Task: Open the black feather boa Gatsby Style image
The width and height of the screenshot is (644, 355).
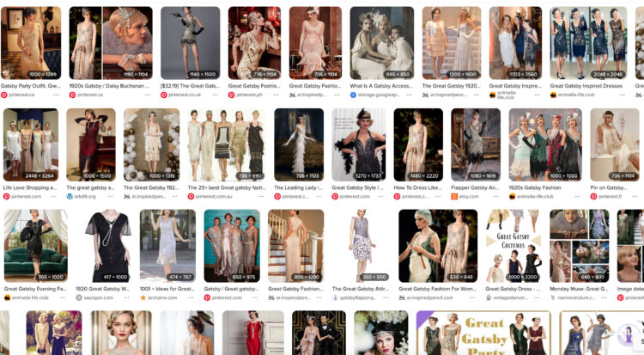Action: 358,144
